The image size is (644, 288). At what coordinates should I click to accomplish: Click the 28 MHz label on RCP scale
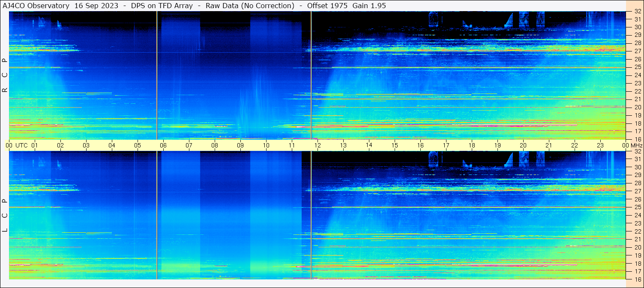click(x=637, y=43)
